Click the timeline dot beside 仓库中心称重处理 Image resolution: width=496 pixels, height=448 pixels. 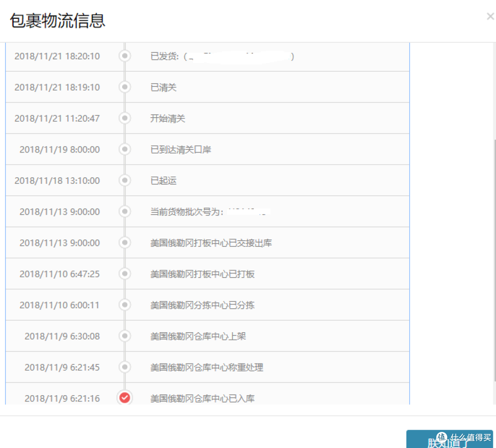tap(124, 367)
